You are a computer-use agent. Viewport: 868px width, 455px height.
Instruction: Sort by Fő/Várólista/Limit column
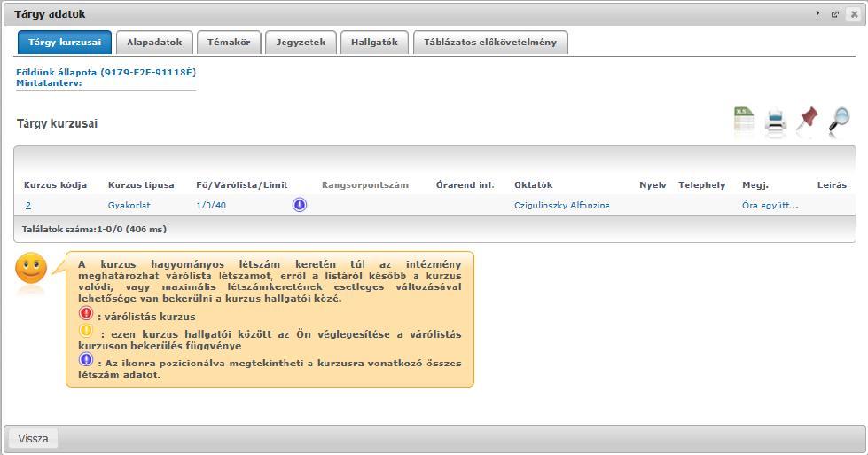[242, 184]
